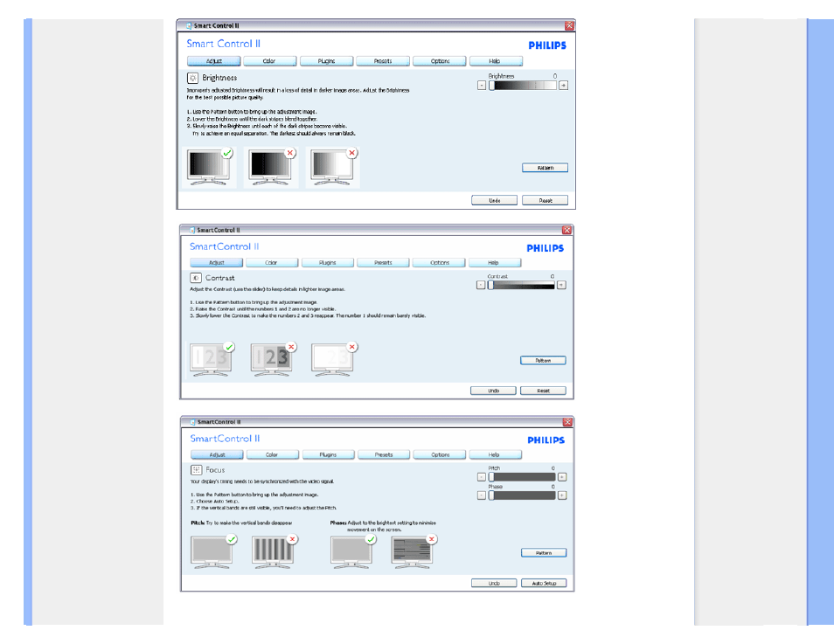Screen dimensions: 834x644
Task: Select too-dark brightness monitor thumbnail
Action: pyautogui.click(x=271, y=168)
